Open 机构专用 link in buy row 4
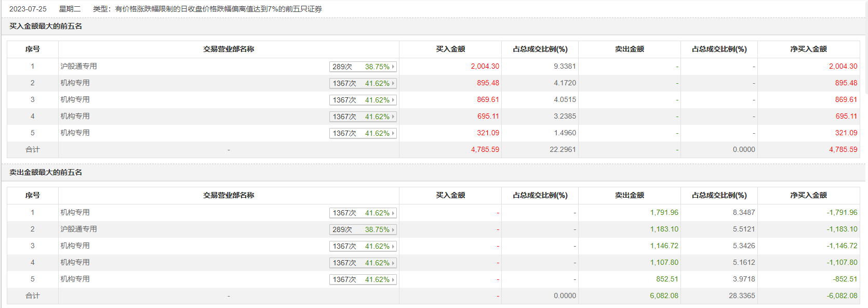The width and height of the screenshot is (868, 308). [75, 116]
